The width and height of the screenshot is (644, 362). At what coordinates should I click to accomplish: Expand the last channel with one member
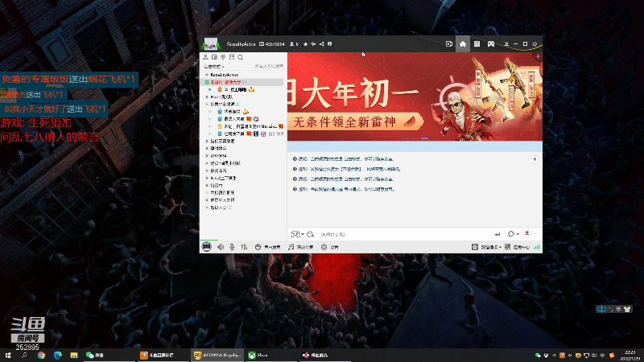click(x=207, y=208)
